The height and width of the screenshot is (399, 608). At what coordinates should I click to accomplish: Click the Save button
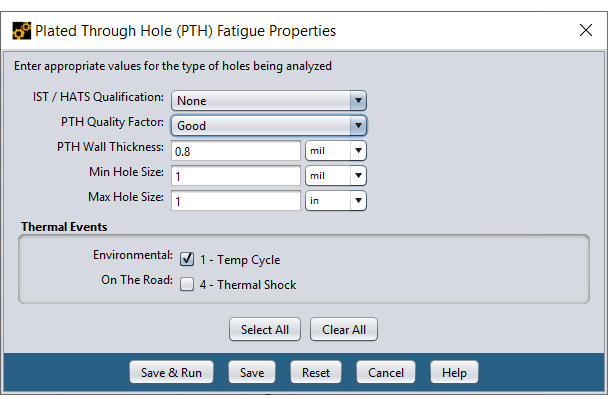(x=252, y=372)
